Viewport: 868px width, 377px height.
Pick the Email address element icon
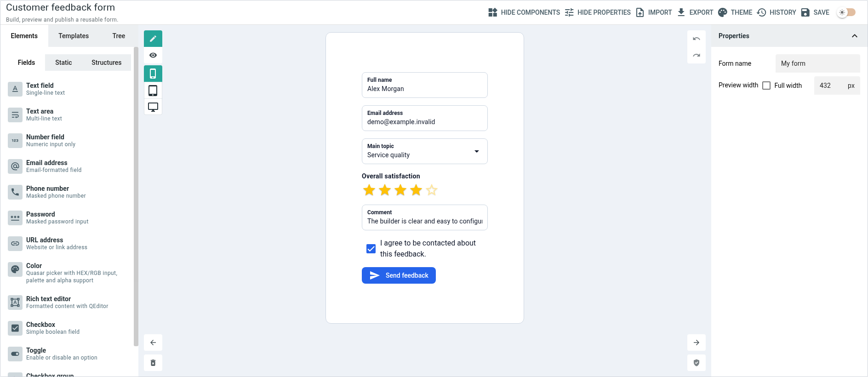coord(15,166)
